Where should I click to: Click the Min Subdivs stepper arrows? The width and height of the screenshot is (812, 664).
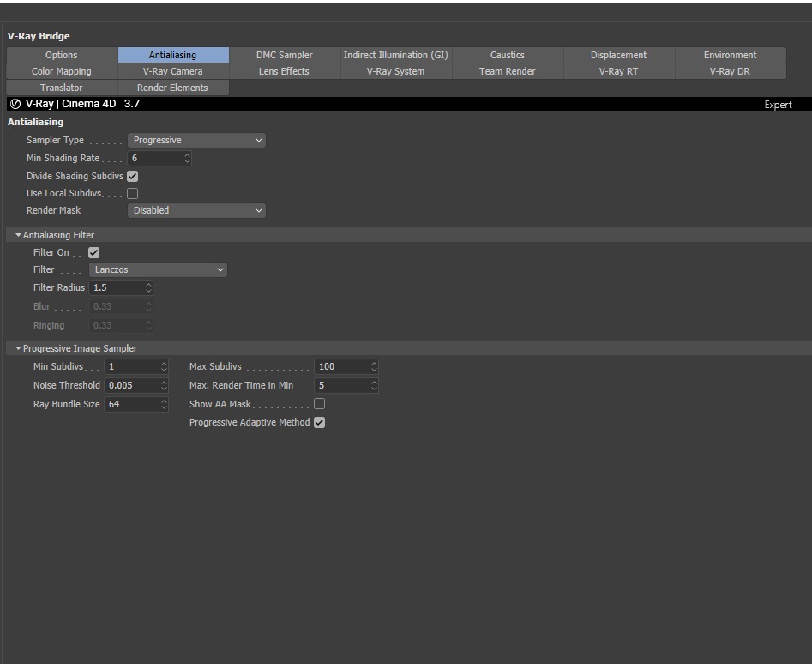click(x=164, y=366)
